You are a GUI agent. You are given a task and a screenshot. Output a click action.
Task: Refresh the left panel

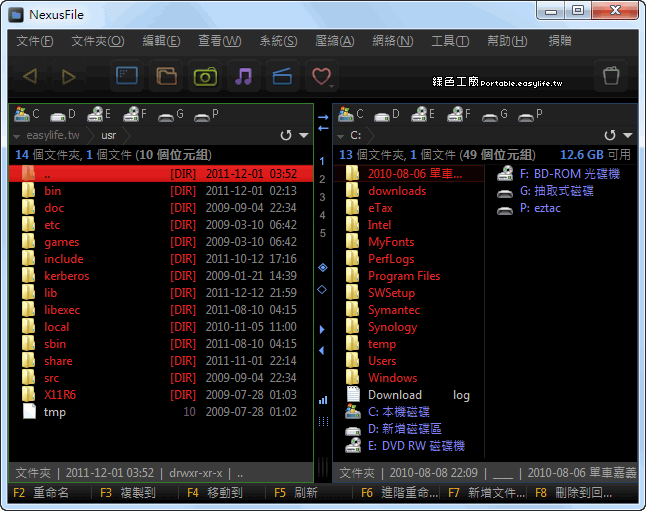tap(286, 135)
